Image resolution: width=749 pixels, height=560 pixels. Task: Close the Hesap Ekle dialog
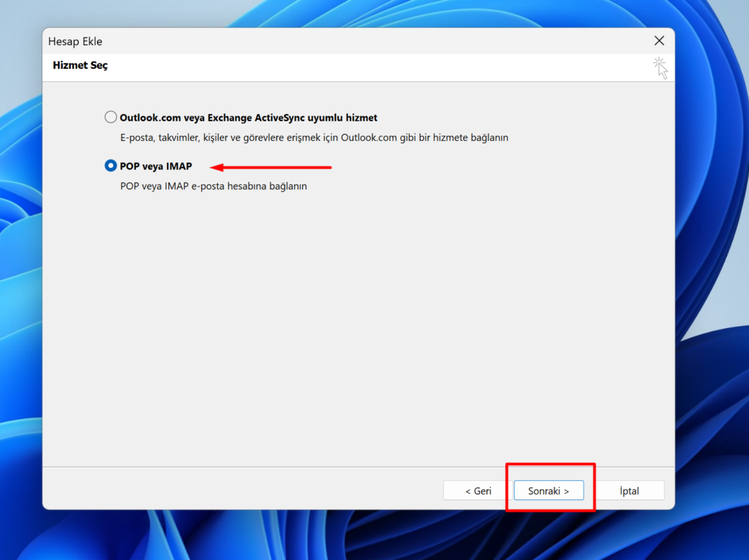tap(659, 41)
